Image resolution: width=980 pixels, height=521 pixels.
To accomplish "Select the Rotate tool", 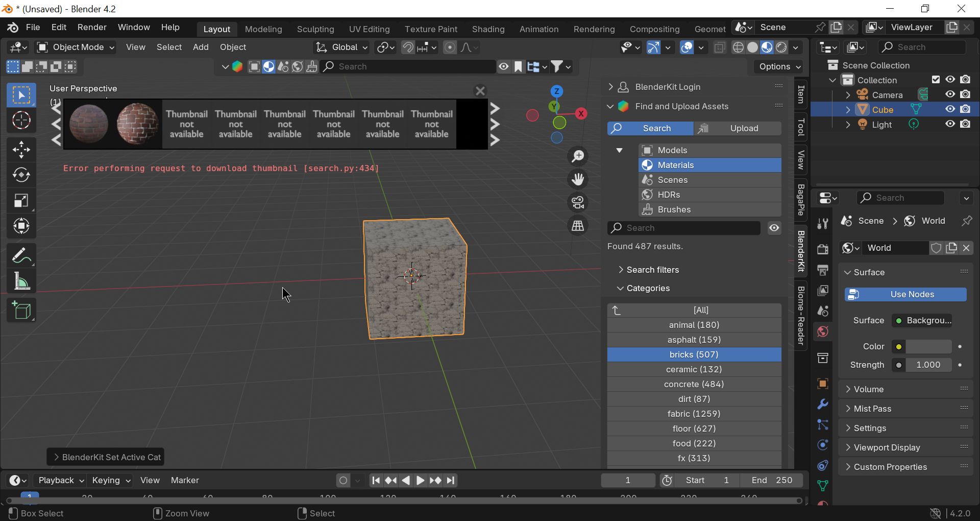I will [x=21, y=175].
